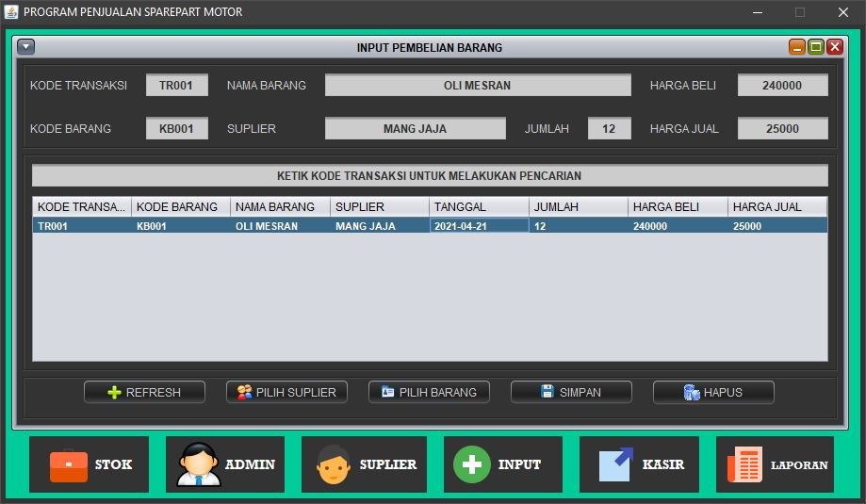Save the transaction with SIMPAN button
866x504 pixels.
click(x=571, y=392)
